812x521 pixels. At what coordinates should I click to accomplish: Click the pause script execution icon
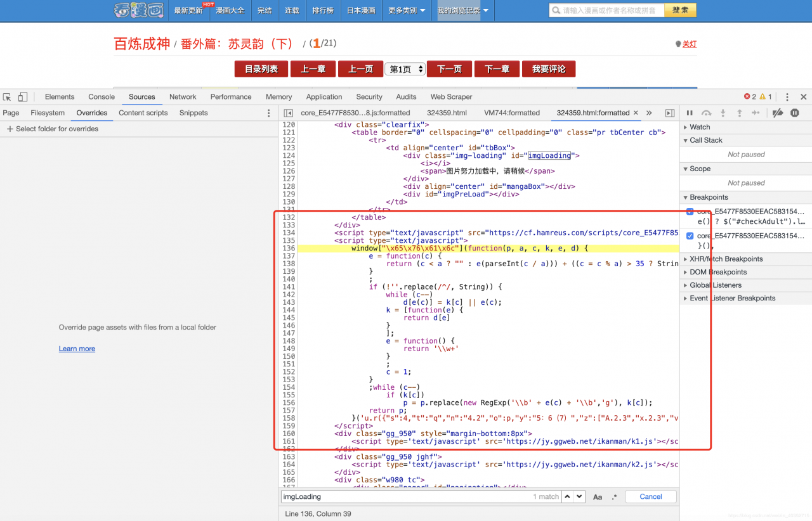point(690,113)
